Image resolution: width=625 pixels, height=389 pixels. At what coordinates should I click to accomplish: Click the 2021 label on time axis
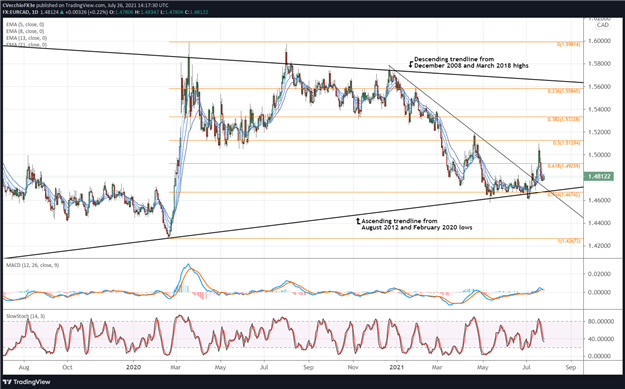tap(397, 367)
